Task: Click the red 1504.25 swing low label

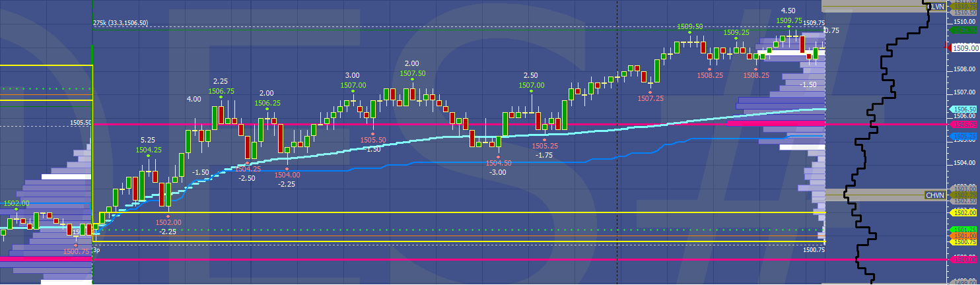Action: pos(248,169)
